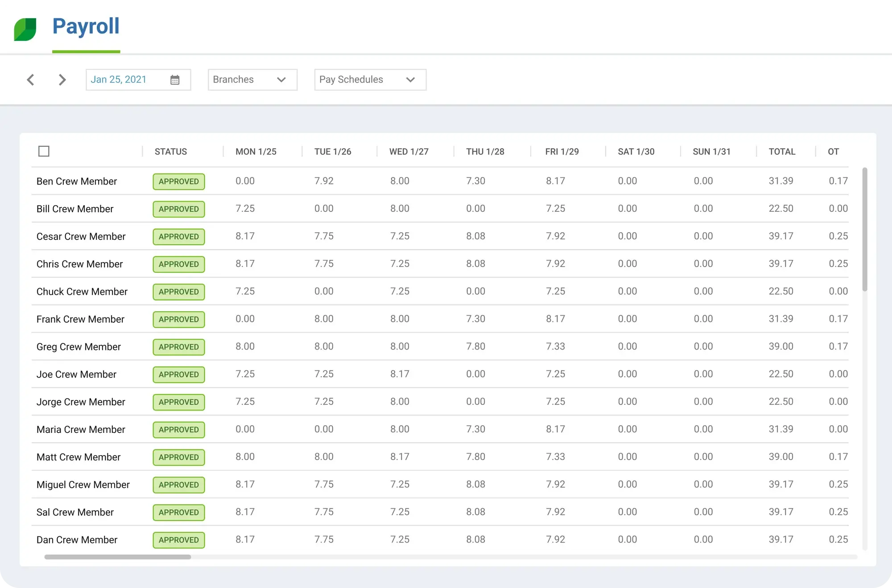The height and width of the screenshot is (588, 892).
Task: Toggle the select-all checkbox in header
Action: coord(44,152)
